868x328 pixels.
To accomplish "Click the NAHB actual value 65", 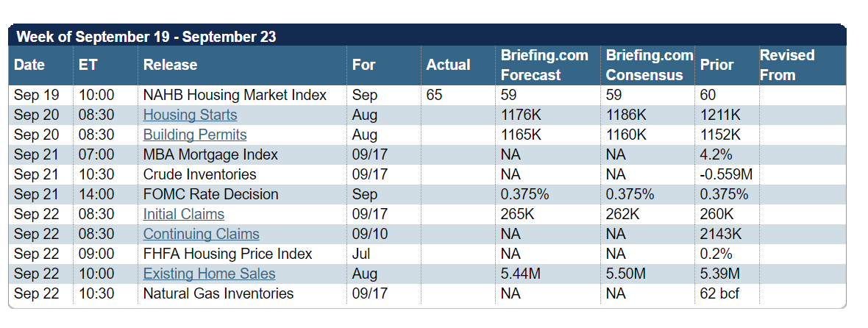I will tap(434, 95).
